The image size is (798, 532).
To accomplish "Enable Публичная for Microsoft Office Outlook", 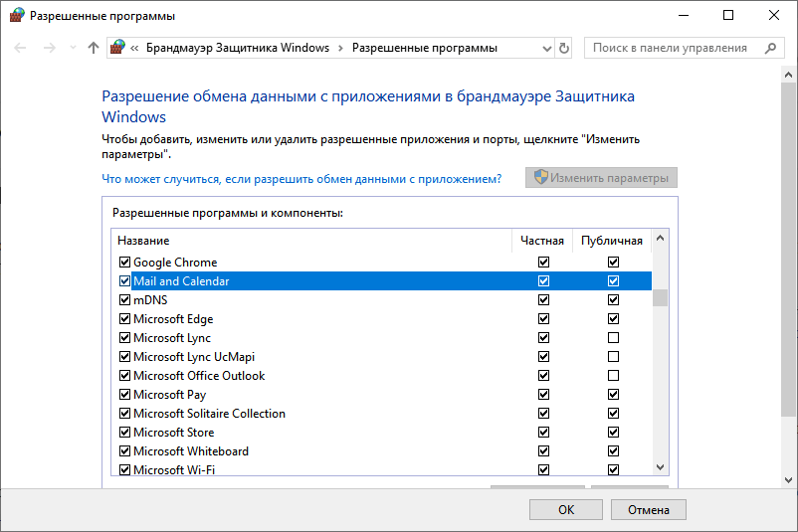I will tap(613, 375).
